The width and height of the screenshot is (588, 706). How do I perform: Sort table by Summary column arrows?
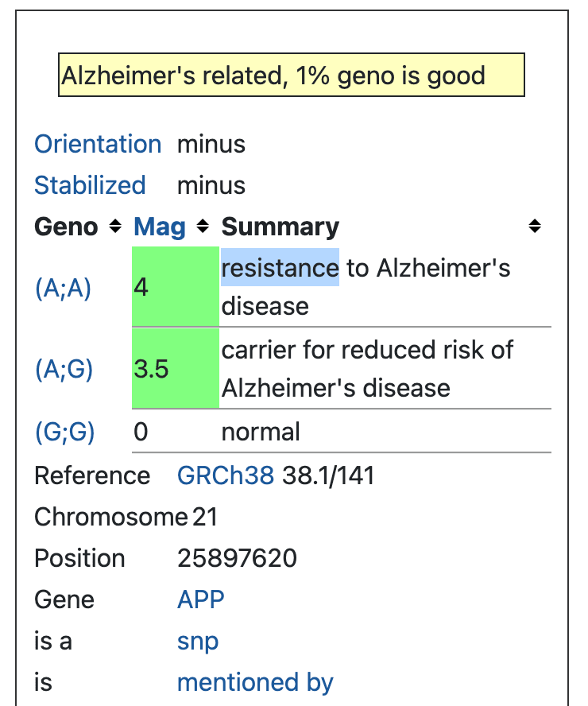[x=535, y=227]
